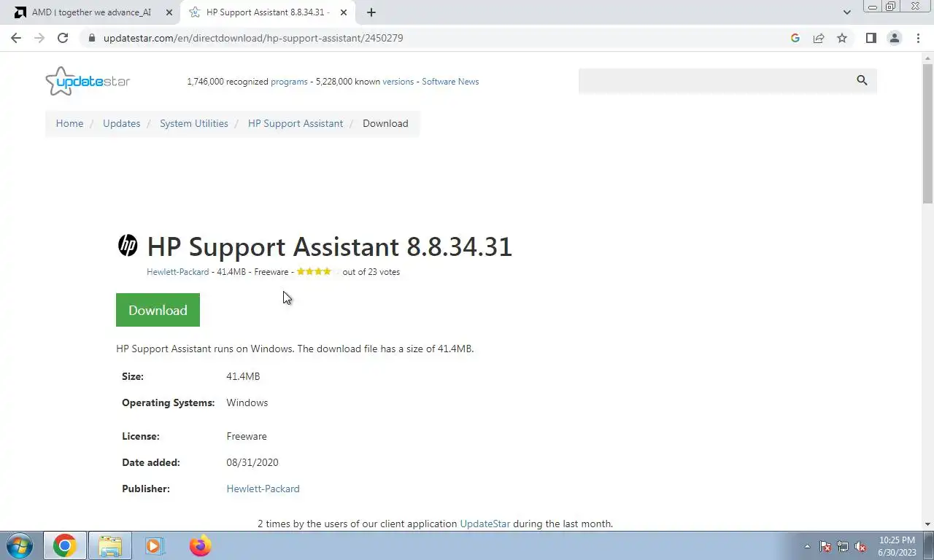View site information via lock icon
This screenshot has width=934, height=560.
click(91, 38)
